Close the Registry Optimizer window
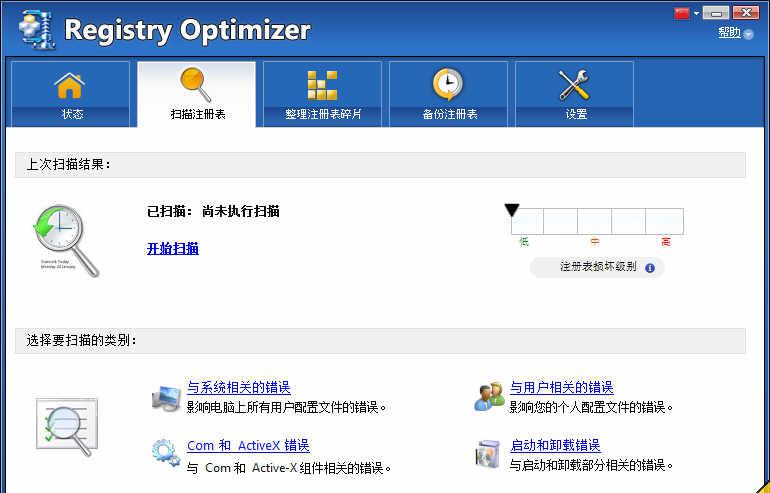This screenshot has width=770, height=493. coord(746,13)
